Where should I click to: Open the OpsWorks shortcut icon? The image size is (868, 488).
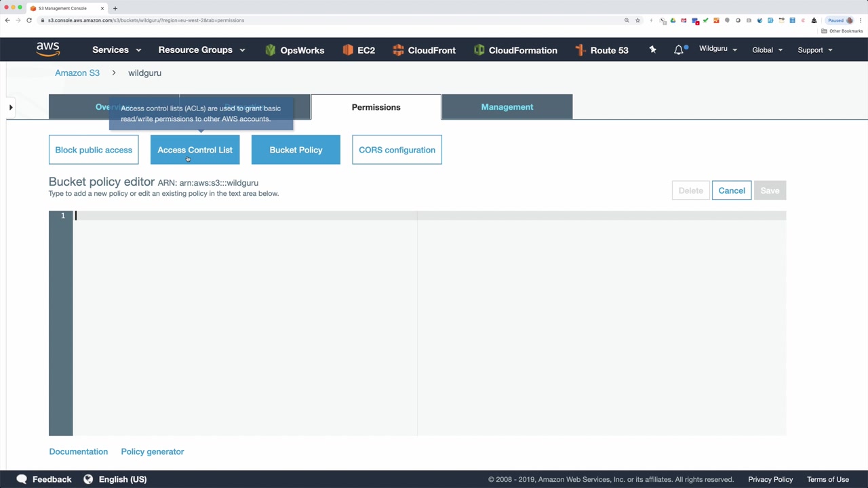tap(271, 50)
